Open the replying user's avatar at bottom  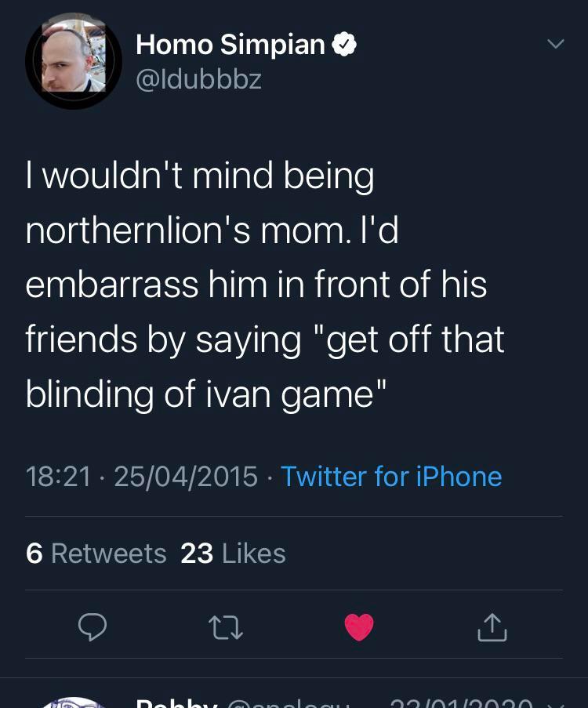tap(74, 703)
